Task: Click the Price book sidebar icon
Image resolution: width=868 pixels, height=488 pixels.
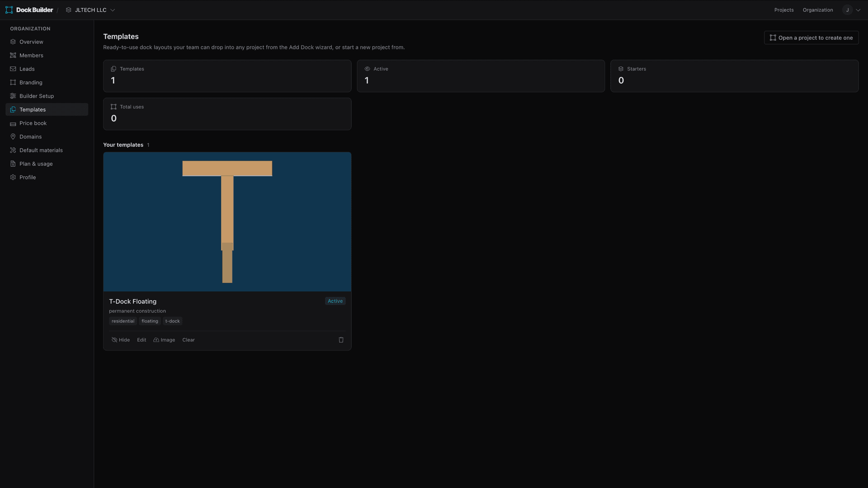Action: coord(13,123)
